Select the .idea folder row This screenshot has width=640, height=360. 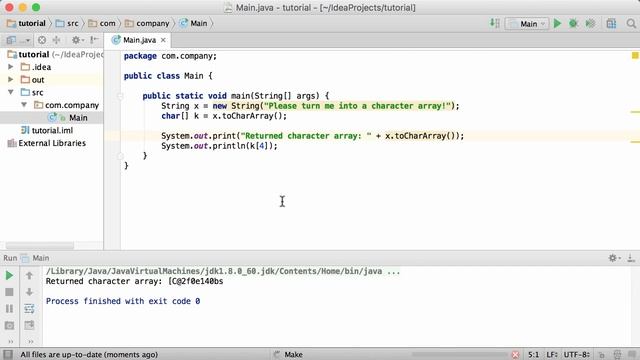[x=51, y=67]
